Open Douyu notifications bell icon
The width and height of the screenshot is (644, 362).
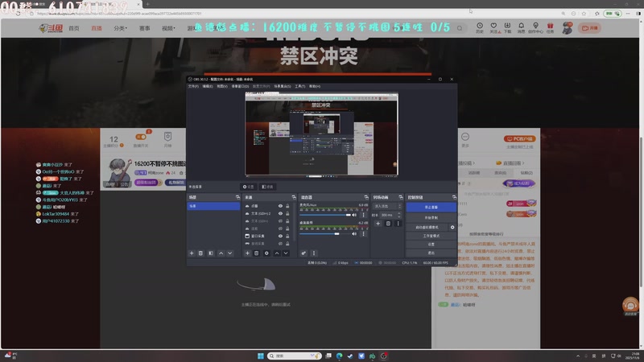click(521, 27)
